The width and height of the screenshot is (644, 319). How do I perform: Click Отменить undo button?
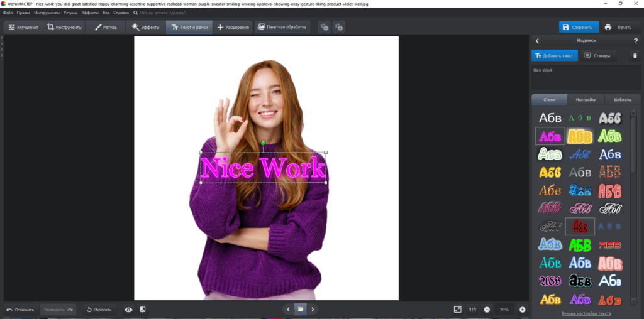pyautogui.click(x=22, y=310)
